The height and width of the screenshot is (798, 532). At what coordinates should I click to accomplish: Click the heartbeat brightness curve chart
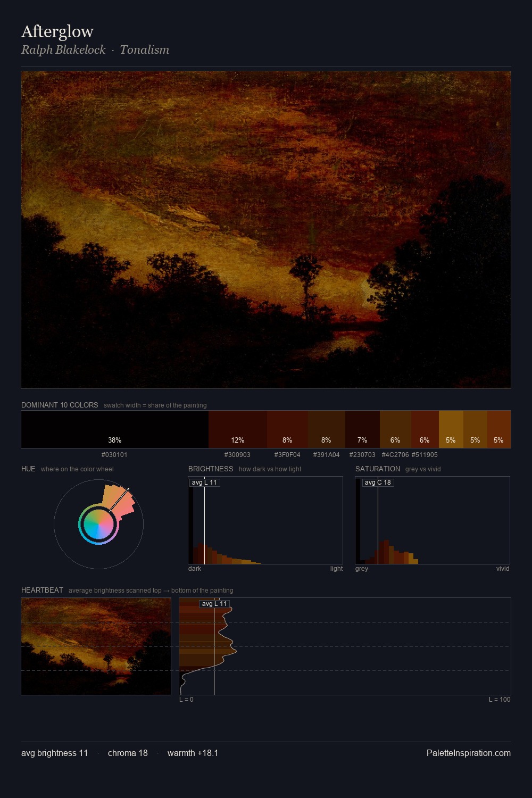pyautogui.click(x=345, y=646)
